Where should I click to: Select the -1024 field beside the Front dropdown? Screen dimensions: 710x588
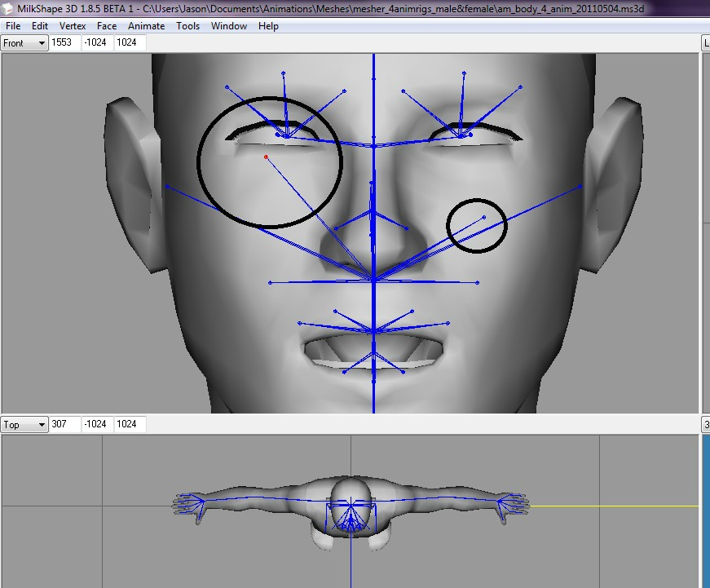(97, 42)
